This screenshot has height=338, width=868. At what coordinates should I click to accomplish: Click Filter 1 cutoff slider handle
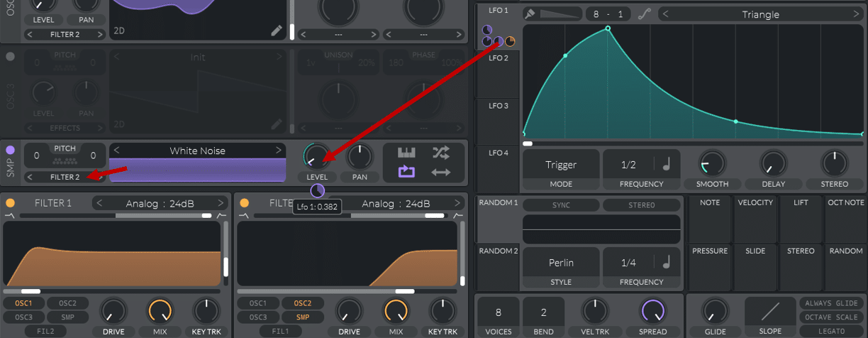[x=30, y=291]
